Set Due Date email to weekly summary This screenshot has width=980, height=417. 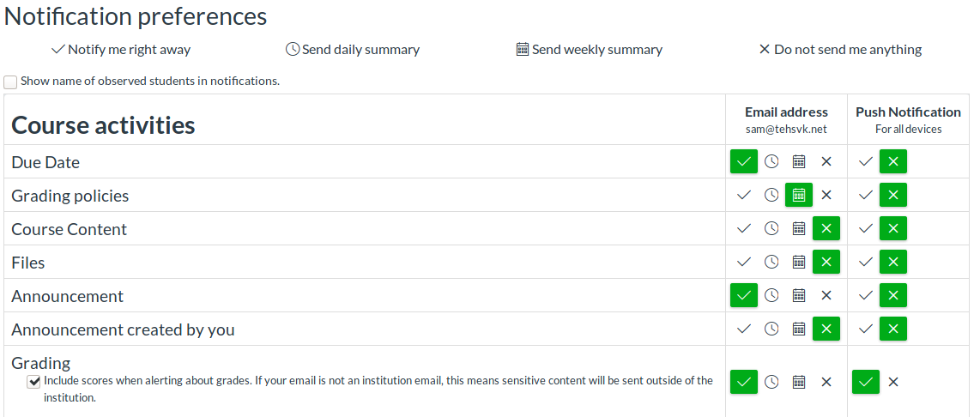(x=799, y=161)
